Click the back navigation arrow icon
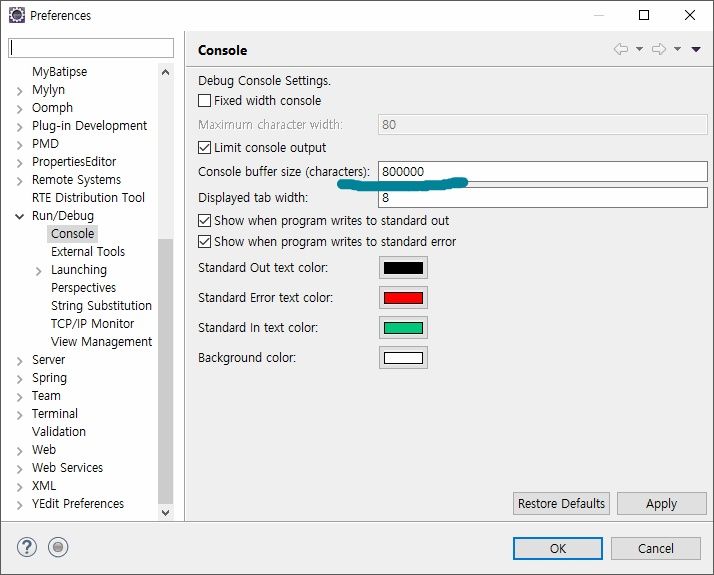714x575 pixels. point(621,49)
